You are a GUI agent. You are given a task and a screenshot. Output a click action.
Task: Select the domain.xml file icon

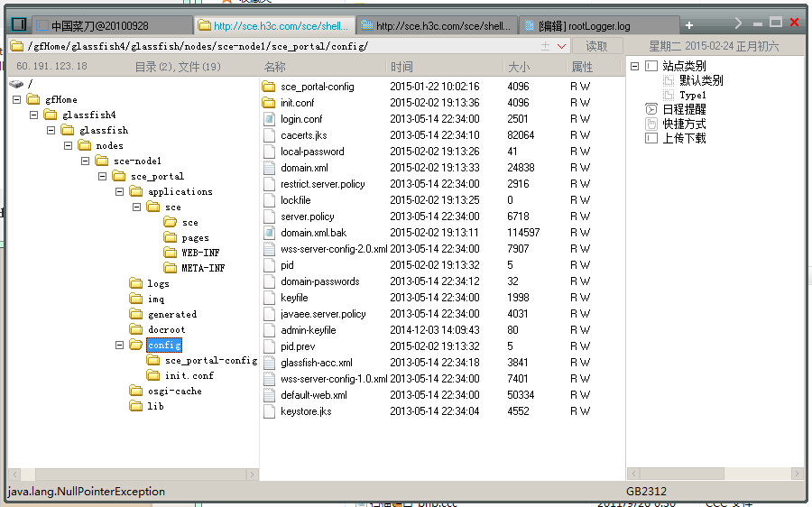[x=269, y=168]
